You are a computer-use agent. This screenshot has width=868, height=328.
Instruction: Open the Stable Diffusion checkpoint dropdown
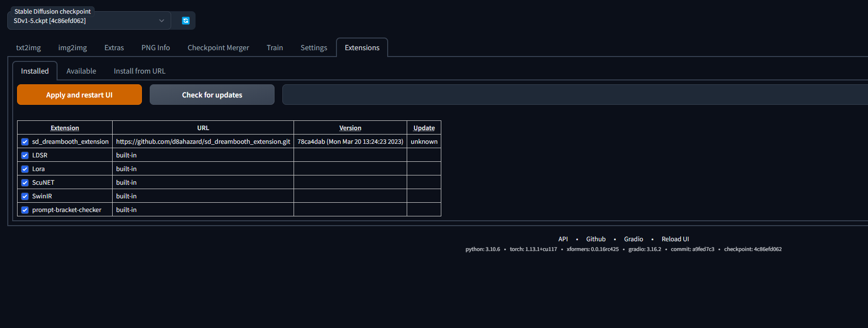pos(89,20)
